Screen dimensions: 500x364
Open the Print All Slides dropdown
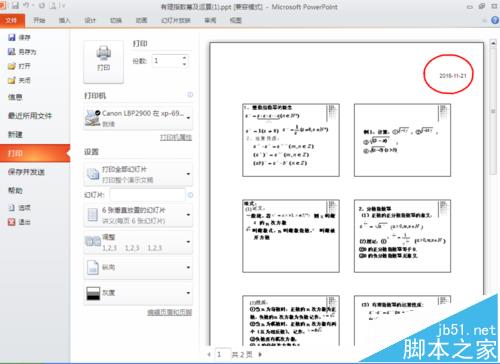pyautogui.click(x=138, y=174)
